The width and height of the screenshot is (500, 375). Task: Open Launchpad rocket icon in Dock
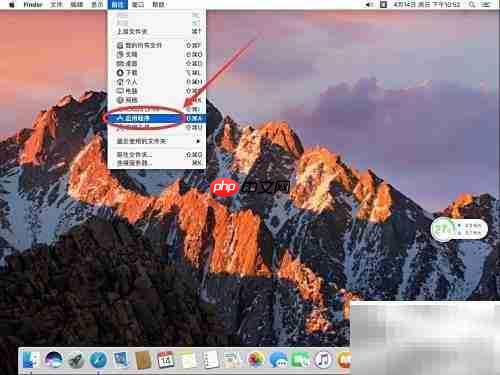click(76, 360)
